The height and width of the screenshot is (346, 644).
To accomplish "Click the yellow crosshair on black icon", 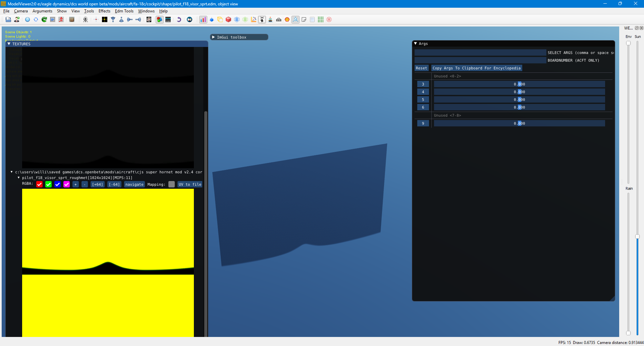I will 105,19.
